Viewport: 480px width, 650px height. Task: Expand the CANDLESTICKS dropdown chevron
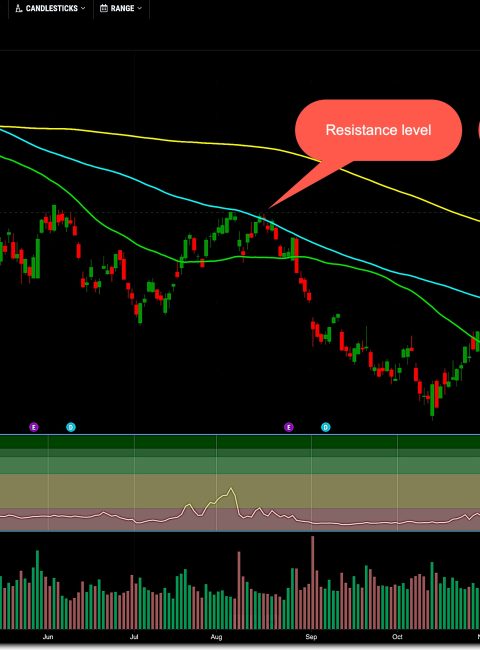coord(83,8)
